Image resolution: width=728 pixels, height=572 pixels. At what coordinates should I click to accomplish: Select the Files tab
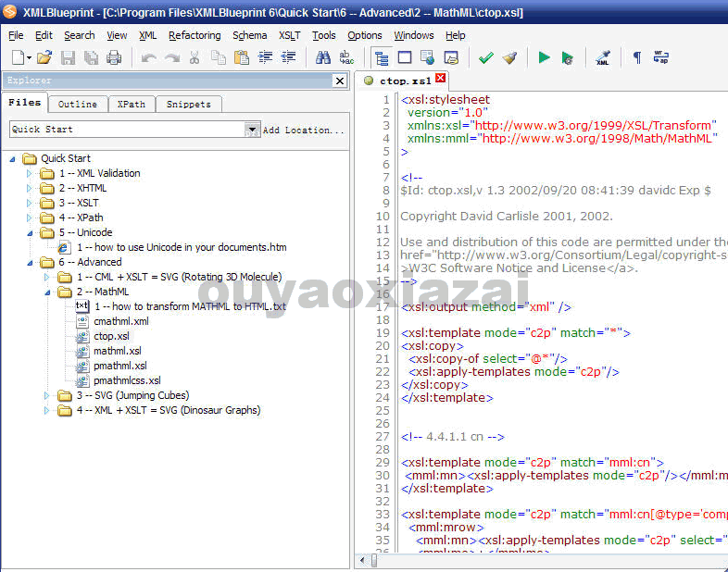point(25,103)
